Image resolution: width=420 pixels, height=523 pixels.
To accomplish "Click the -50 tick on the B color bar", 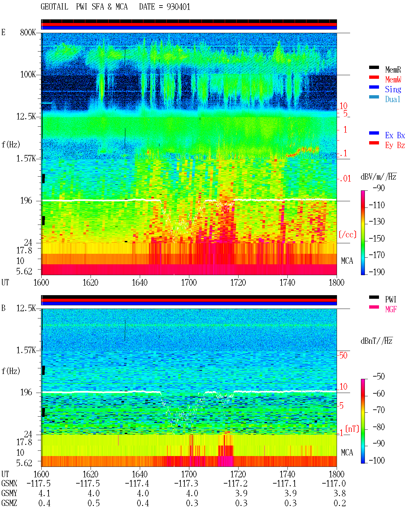I will [379, 377].
